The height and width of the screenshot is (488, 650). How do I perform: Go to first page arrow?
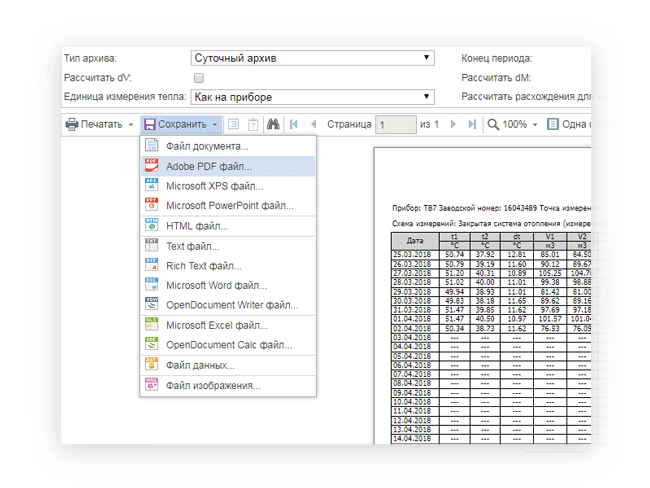pyautogui.click(x=293, y=124)
